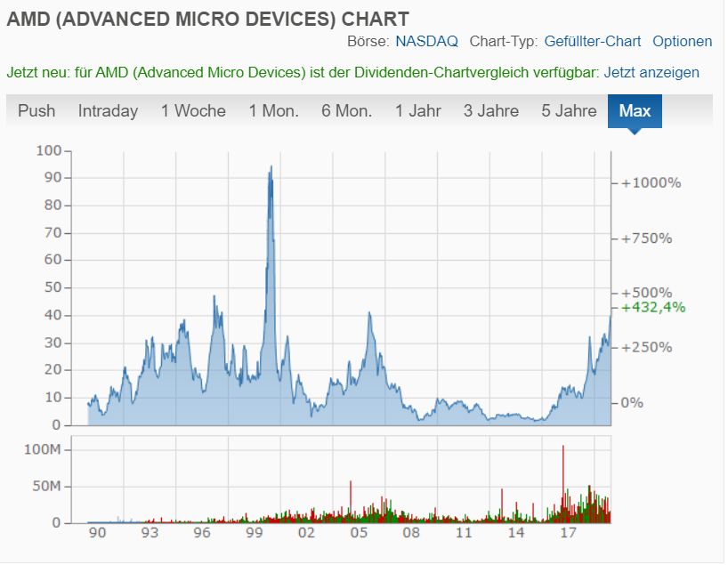
Task: Click the Chart-Typ: label
Action: coord(504,41)
